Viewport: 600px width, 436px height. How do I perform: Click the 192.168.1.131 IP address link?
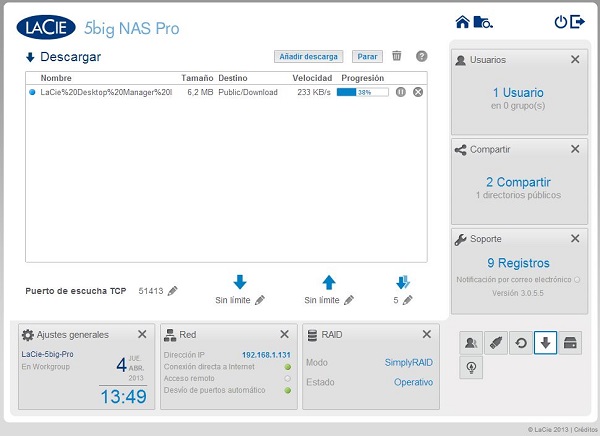(266, 355)
